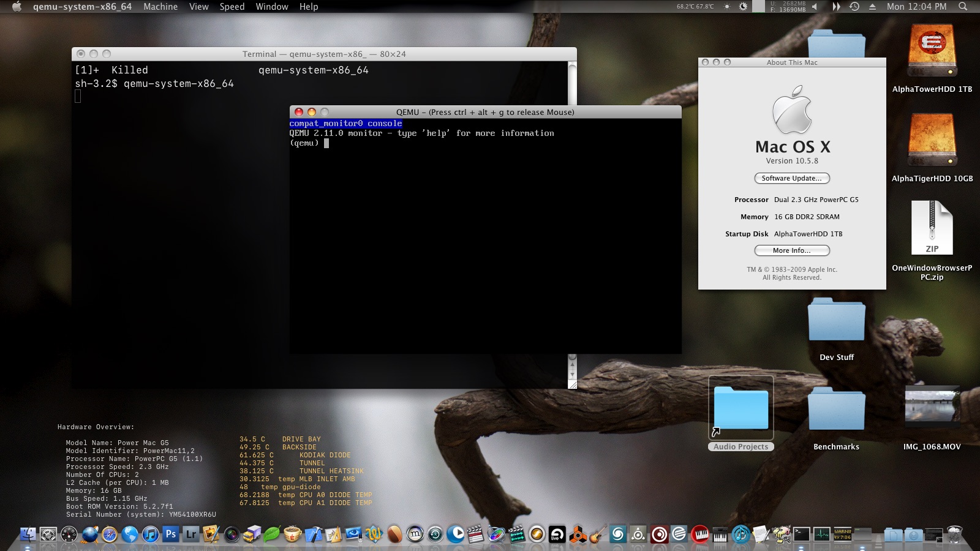
Task: Open the Apple menu
Action: (17, 6)
